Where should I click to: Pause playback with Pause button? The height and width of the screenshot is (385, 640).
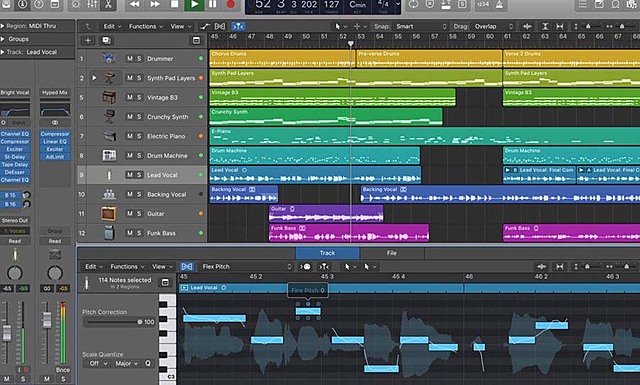point(212,4)
